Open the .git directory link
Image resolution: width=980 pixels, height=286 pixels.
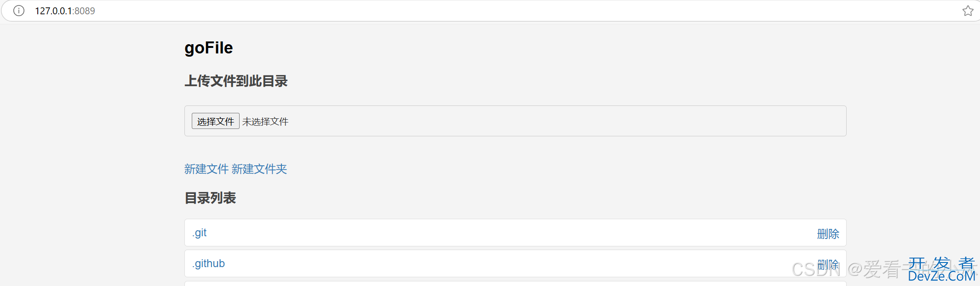(199, 233)
